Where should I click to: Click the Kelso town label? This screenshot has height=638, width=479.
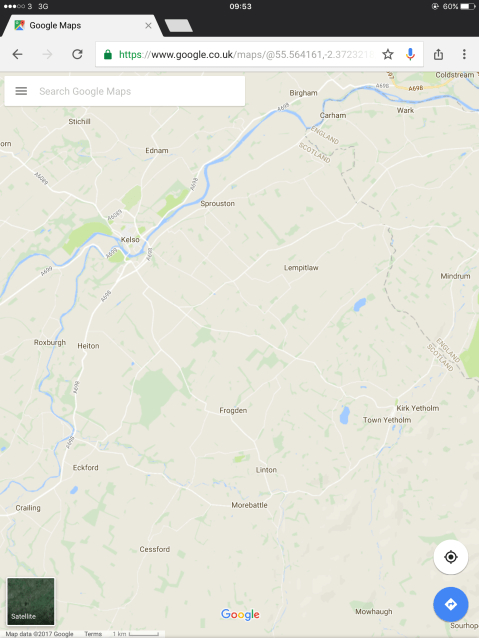point(130,240)
